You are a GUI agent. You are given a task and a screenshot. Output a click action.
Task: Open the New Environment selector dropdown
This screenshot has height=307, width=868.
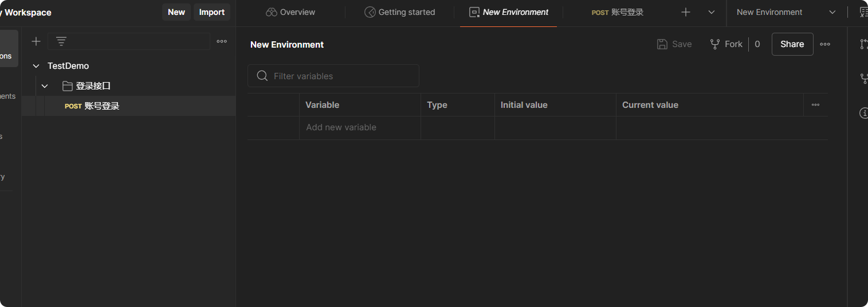(x=785, y=12)
